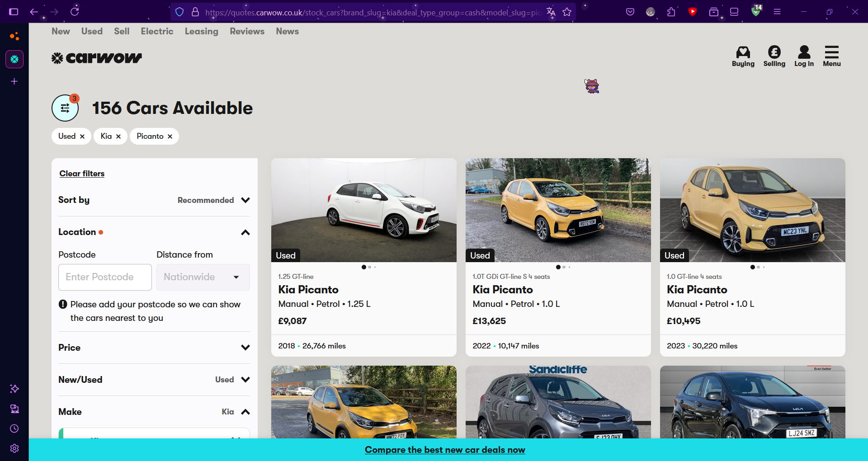The width and height of the screenshot is (868, 461).
Task: Open the £13,625 Kia Picanto listing title
Action: (503, 290)
